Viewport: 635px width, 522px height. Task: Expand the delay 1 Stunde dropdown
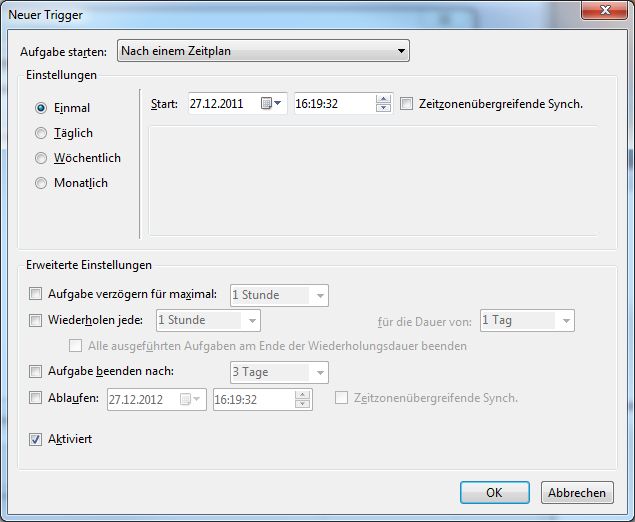click(x=279, y=295)
